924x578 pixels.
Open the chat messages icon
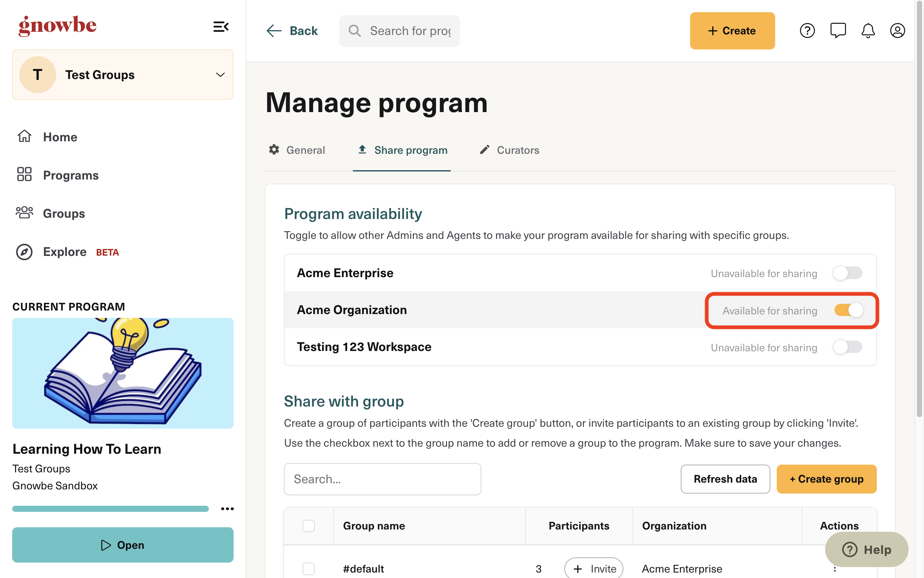(x=838, y=31)
